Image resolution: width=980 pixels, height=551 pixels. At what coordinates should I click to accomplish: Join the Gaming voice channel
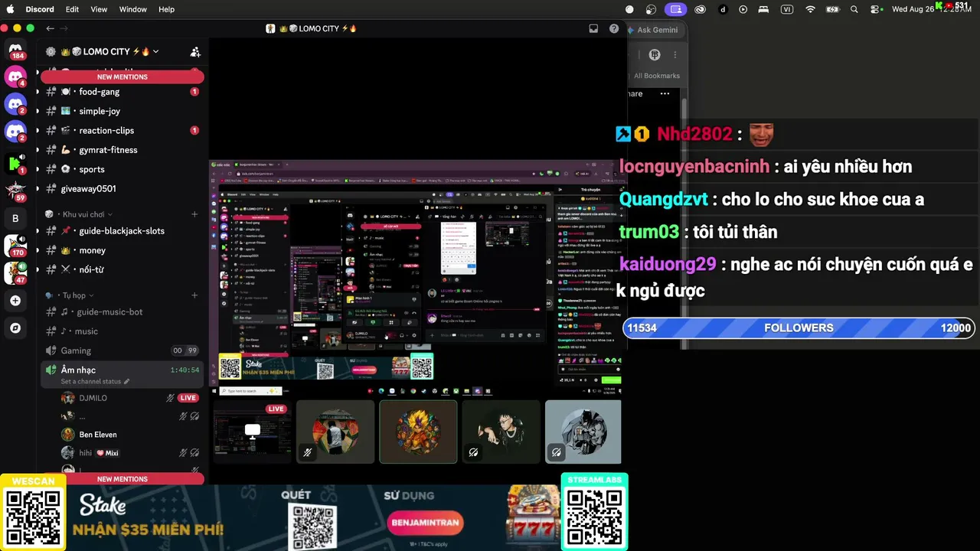(x=121, y=350)
